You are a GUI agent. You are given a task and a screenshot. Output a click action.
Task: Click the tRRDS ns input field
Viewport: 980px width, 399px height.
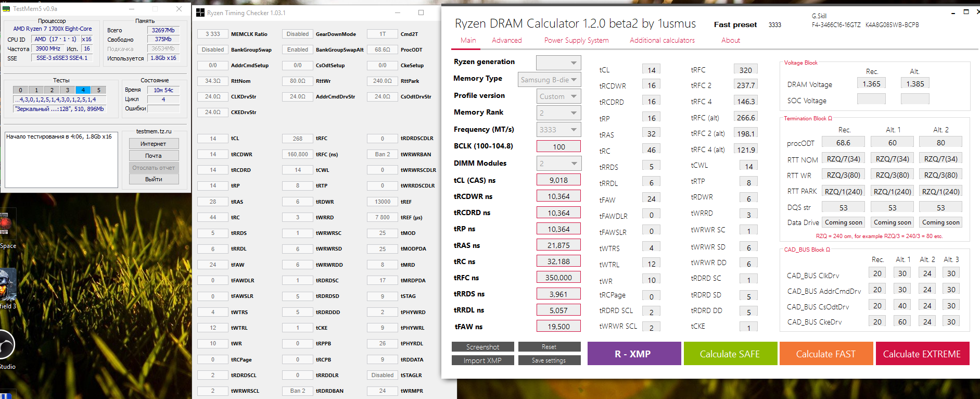click(558, 294)
